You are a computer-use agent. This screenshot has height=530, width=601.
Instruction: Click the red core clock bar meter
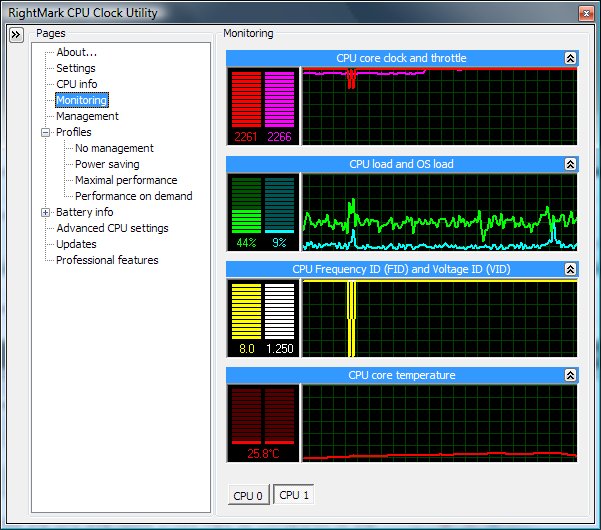246,99
